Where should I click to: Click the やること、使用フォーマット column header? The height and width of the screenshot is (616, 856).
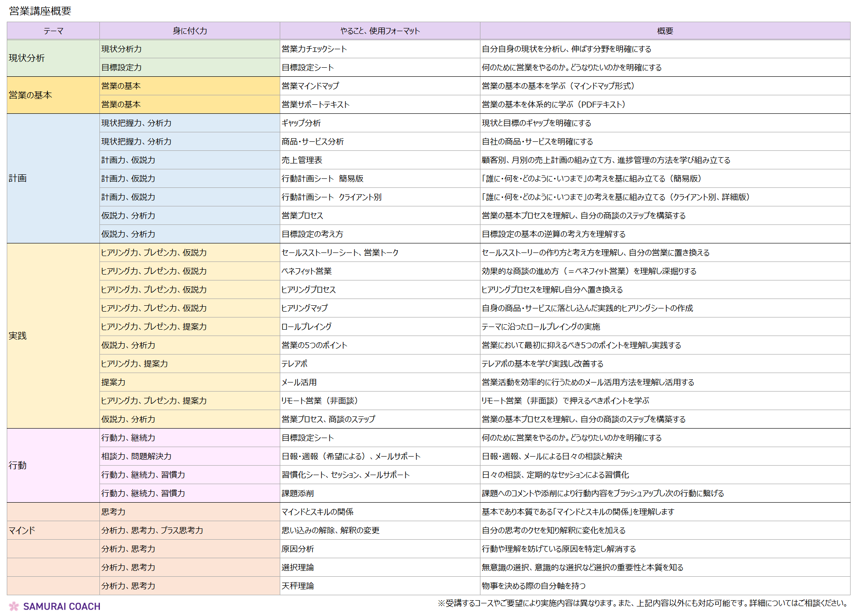(380, 31)
